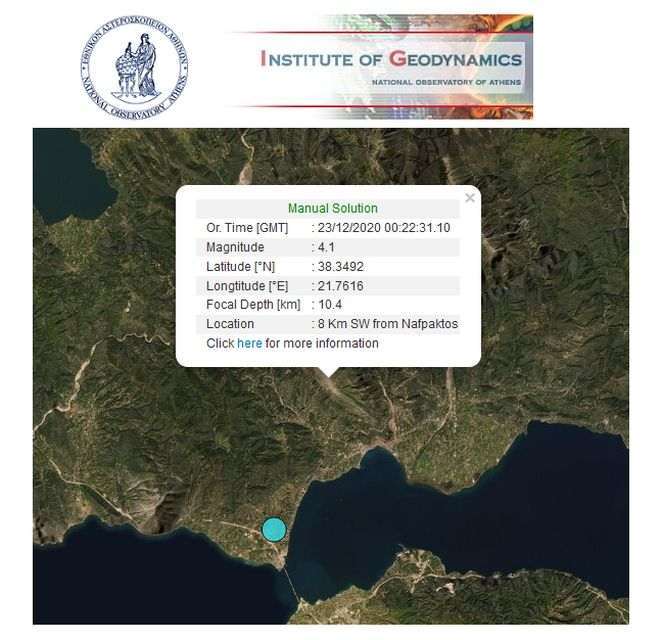Click the Magnitude row label
This screenshot has height=640, width=662.
click(x=235, y=247)
